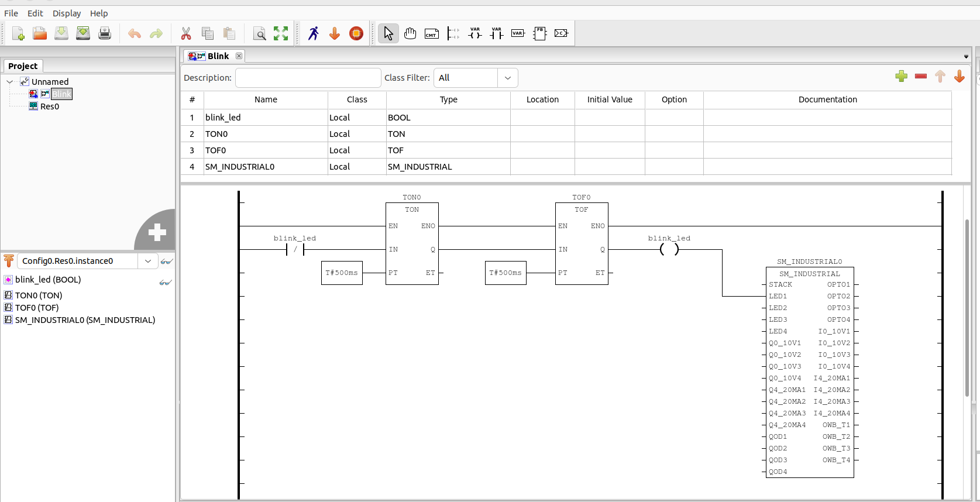Select SM_INDUSTRIAL0 (SM_INDUSTRIAL) in instance list
This screenshot has width=980, height=502.
[85, 320]
